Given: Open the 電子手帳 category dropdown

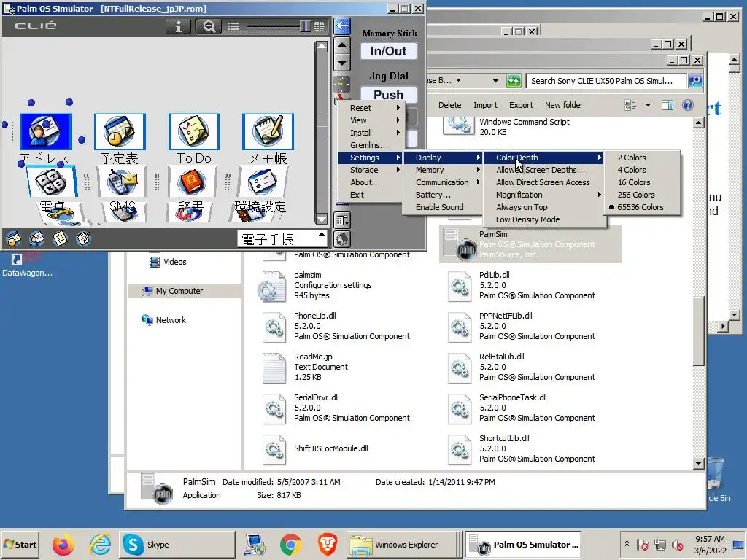Looking at the screenshot, I should (282, 239).
